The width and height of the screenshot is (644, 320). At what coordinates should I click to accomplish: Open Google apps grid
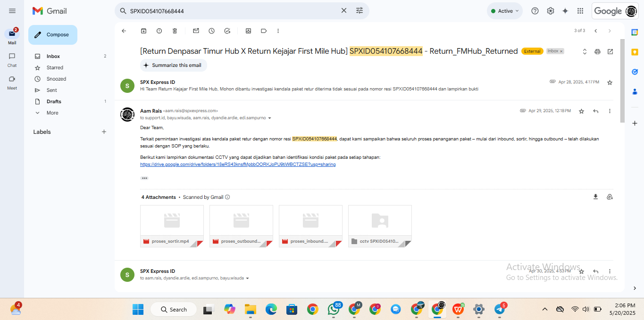pos(580,11)
